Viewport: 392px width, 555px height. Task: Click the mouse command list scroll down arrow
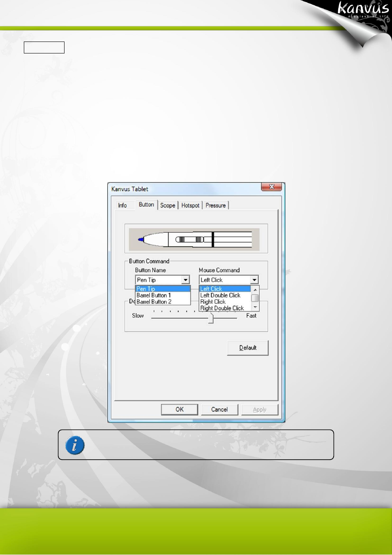[255, 307]
